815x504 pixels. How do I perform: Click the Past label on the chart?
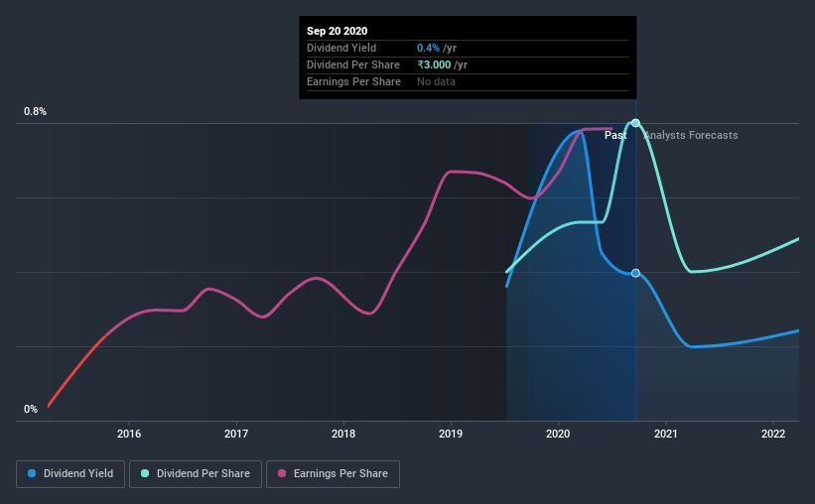[615, 135]
